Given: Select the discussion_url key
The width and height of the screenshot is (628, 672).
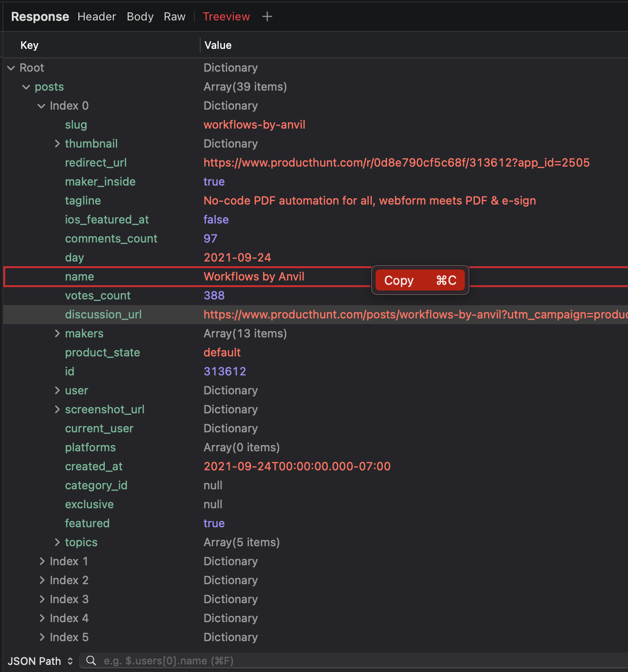Looking at the screenshot, I should [103, 315].
